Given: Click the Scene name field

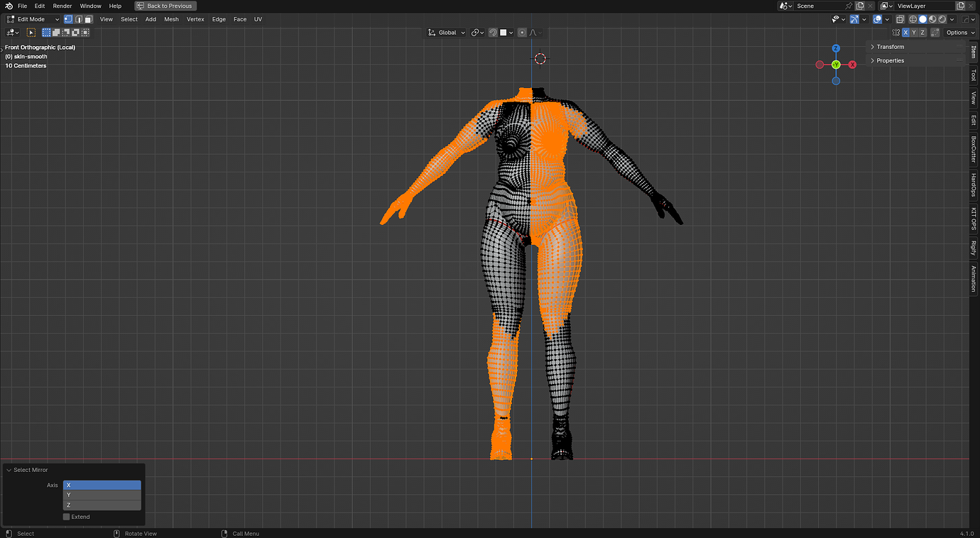Looking at the screenshot, I should point(819,6).
